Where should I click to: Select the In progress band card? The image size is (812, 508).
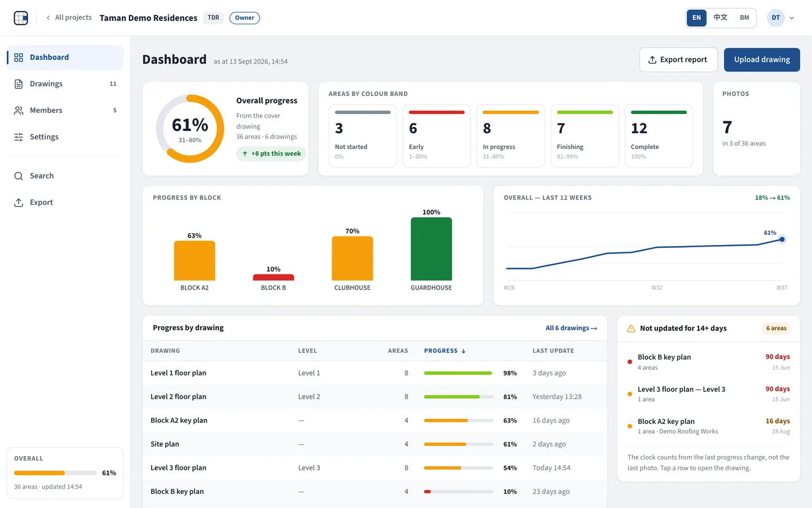pyautogui.click(x=511, y=136)
